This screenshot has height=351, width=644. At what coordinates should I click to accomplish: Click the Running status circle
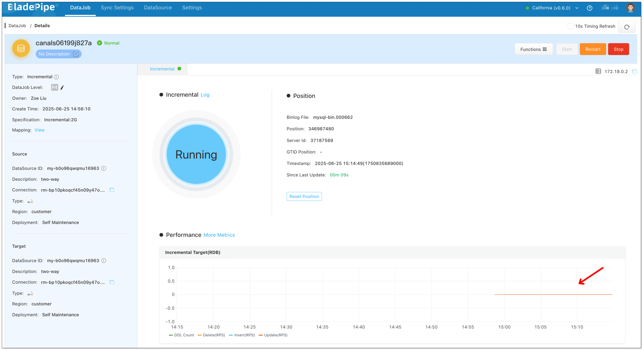196,154
